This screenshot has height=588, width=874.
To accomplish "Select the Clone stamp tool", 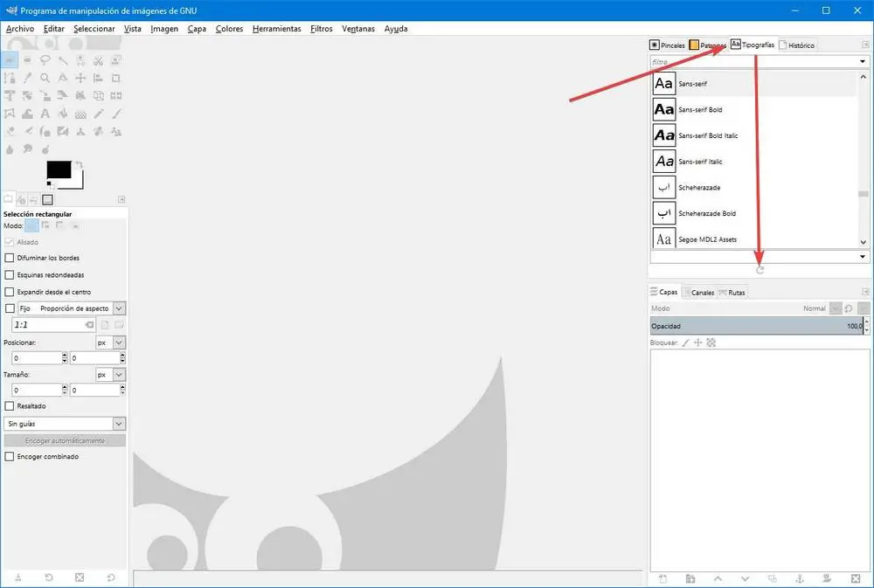I will point(80,132).
